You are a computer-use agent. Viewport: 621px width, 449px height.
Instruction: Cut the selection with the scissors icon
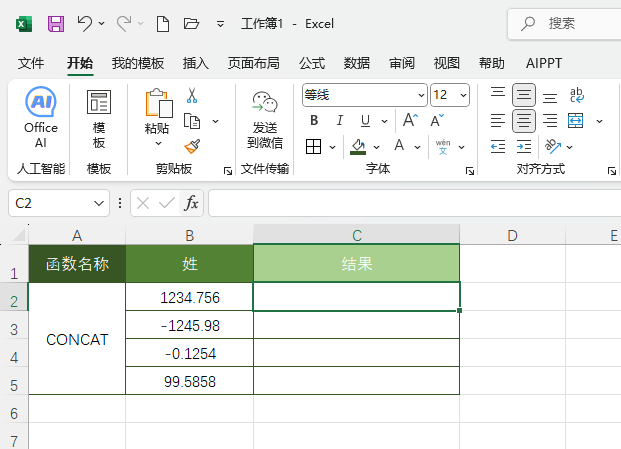pos(192,95)
